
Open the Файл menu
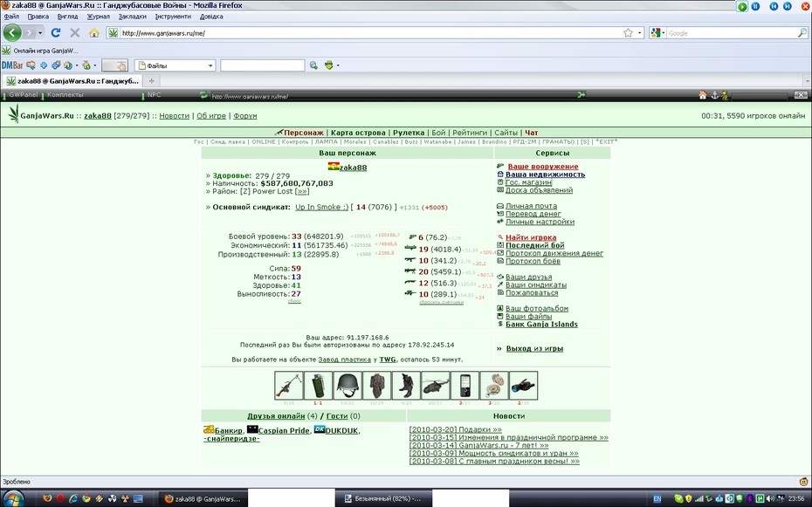point(11,17)
